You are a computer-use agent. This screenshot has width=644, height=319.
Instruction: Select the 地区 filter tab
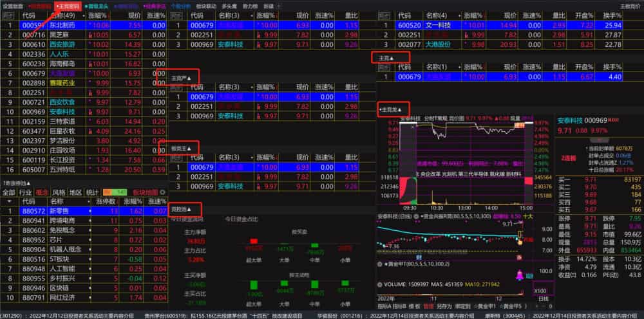click(75, 192)
